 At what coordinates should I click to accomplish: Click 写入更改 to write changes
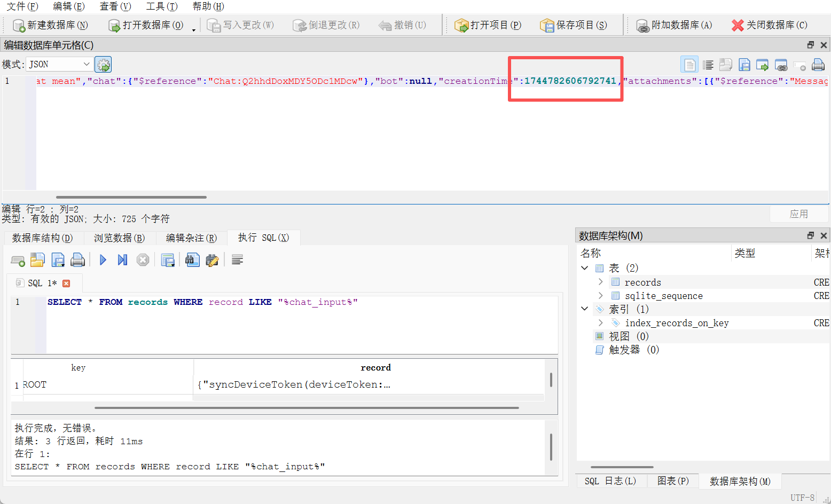(x=240, y=25)
